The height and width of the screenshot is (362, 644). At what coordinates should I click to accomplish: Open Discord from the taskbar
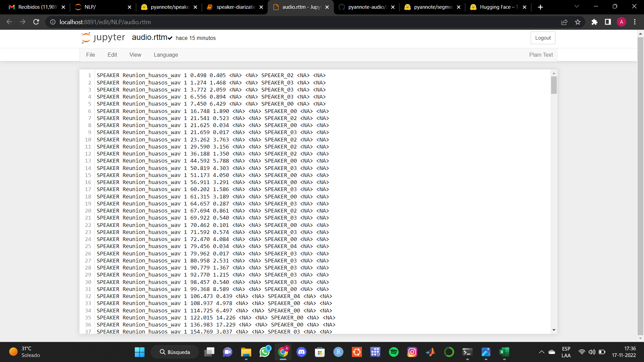point(302,352)
